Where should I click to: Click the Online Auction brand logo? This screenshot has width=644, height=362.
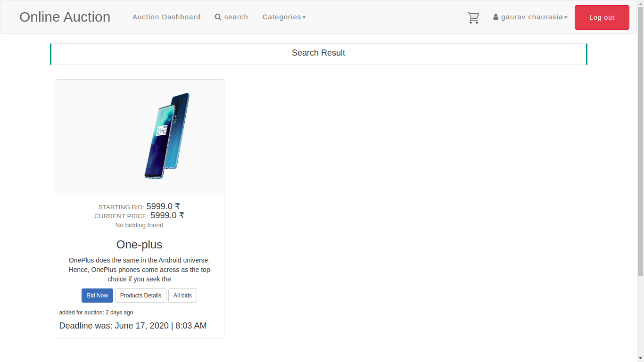65,17
